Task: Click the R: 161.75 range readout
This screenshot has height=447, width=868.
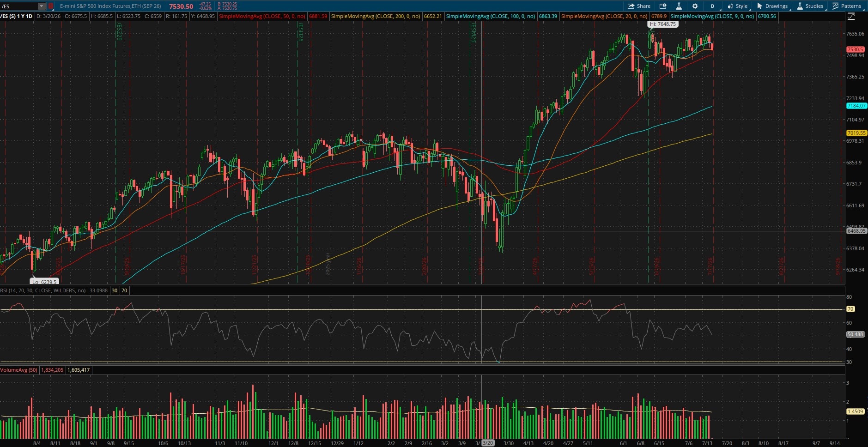Action: coord(176,16)
